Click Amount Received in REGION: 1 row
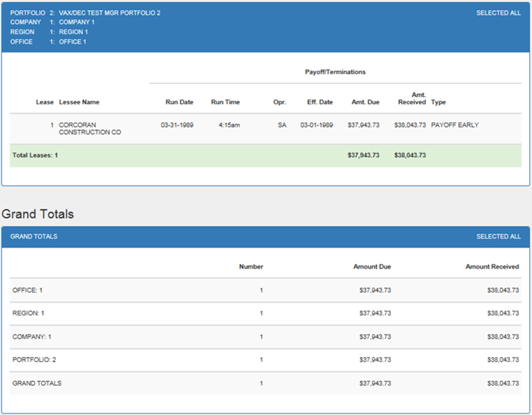The image size is (532, 415). coord(503,313)
